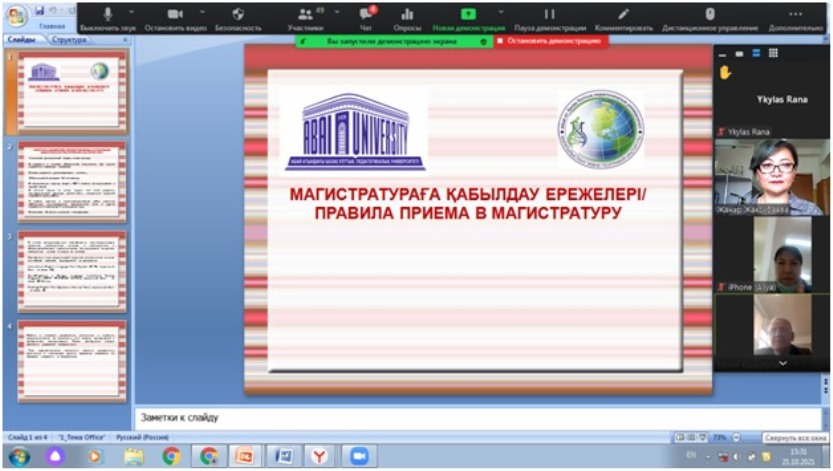Open the Security shield menu
The height and width of the screenshot is (471, 833).
pos(238,14)
